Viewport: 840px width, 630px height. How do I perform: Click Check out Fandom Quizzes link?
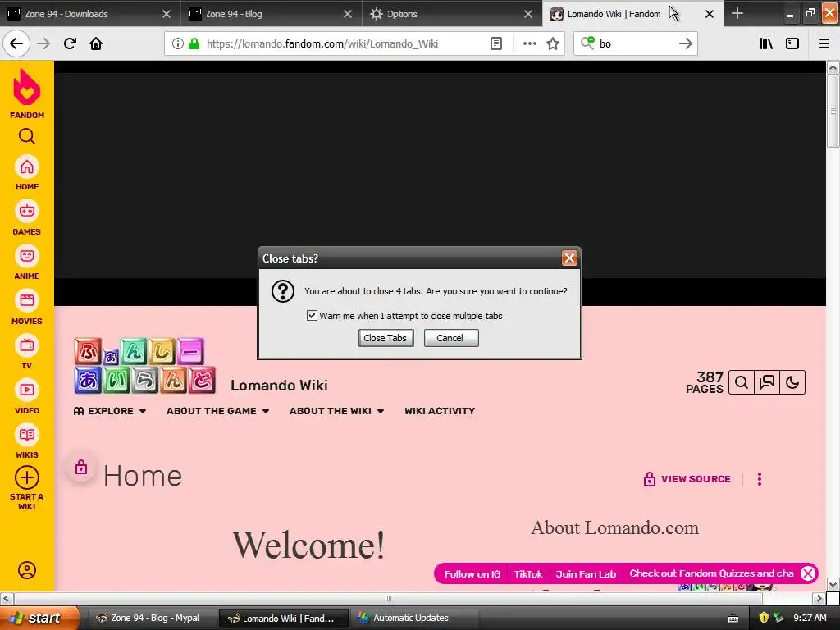point(711,573)
